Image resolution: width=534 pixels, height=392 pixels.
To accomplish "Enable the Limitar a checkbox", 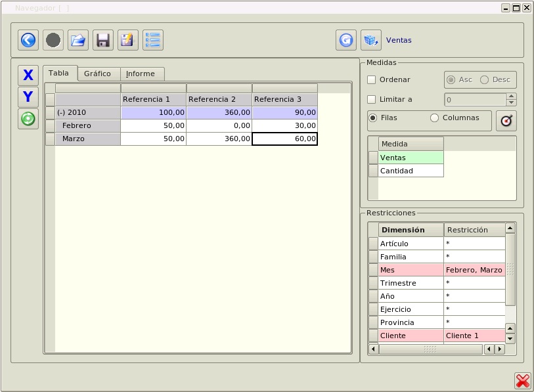I will pos(371,99).
